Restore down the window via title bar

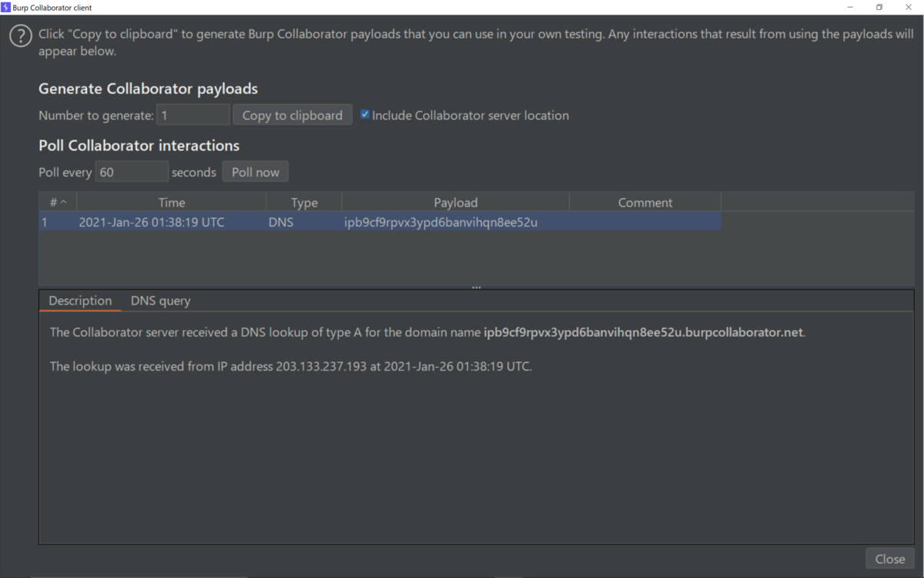tap(879, 7)
